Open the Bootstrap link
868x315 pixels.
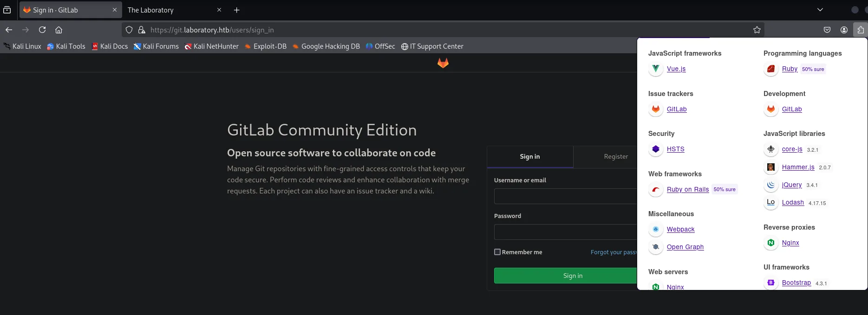tap(796, 283)
